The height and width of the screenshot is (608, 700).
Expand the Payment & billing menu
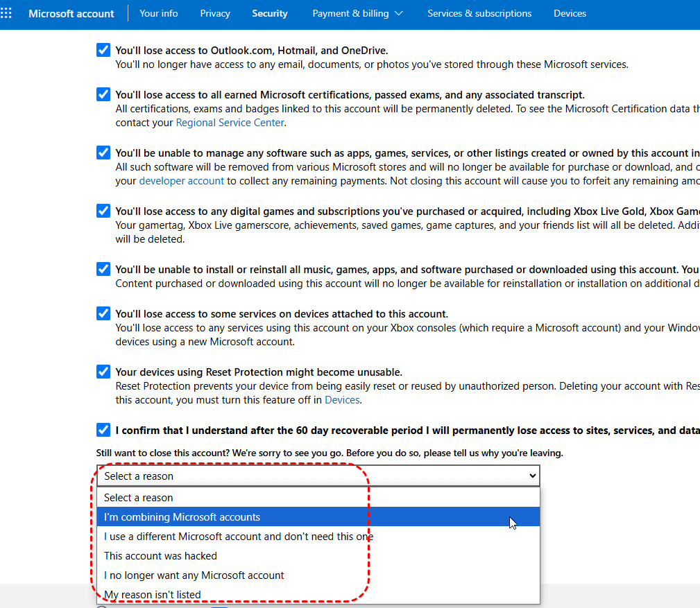[x=357, y=13]
